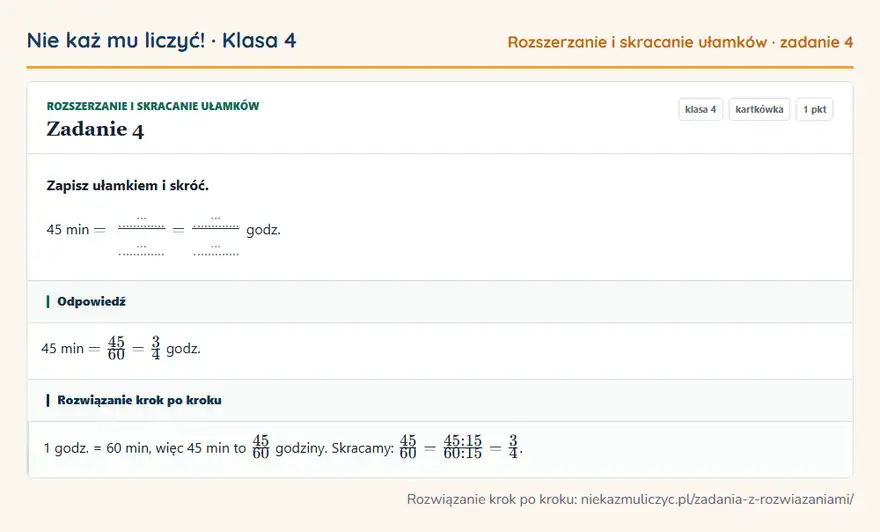Click 'Rozszerzanie i skracanie ułamków · zadanie 4' header text

680,42
